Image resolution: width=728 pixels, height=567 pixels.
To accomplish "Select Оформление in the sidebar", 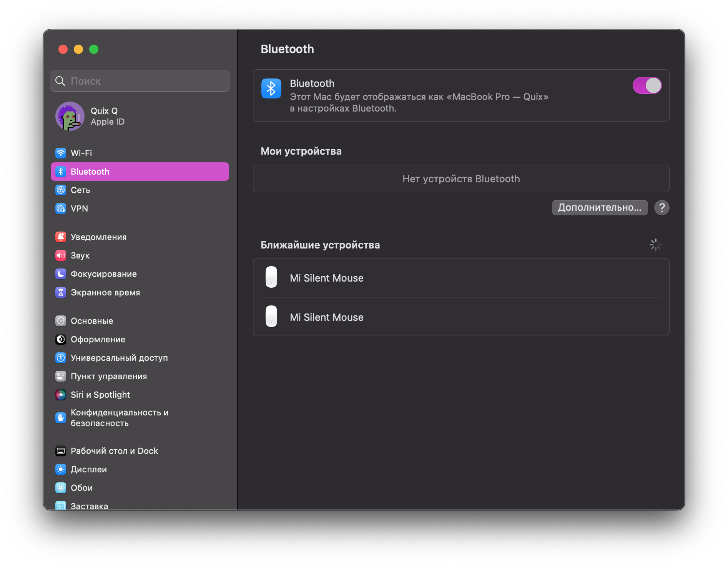I will (98, 339).
